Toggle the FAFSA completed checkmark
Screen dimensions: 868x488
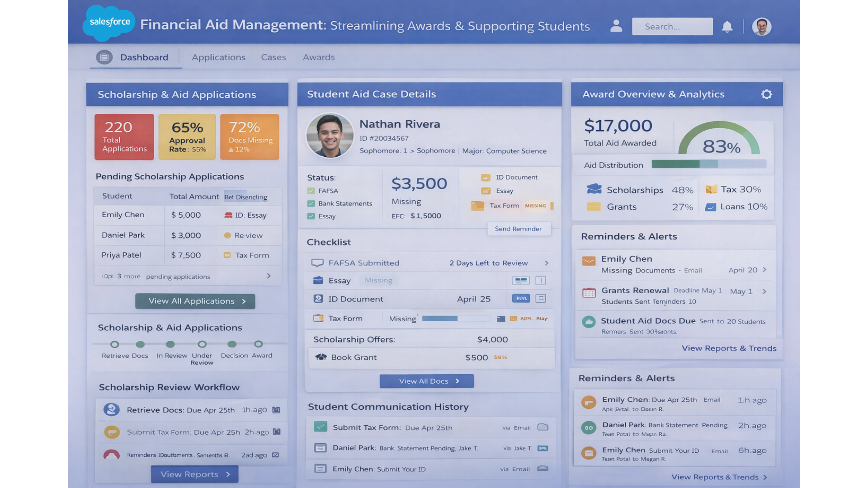point(311,190)
